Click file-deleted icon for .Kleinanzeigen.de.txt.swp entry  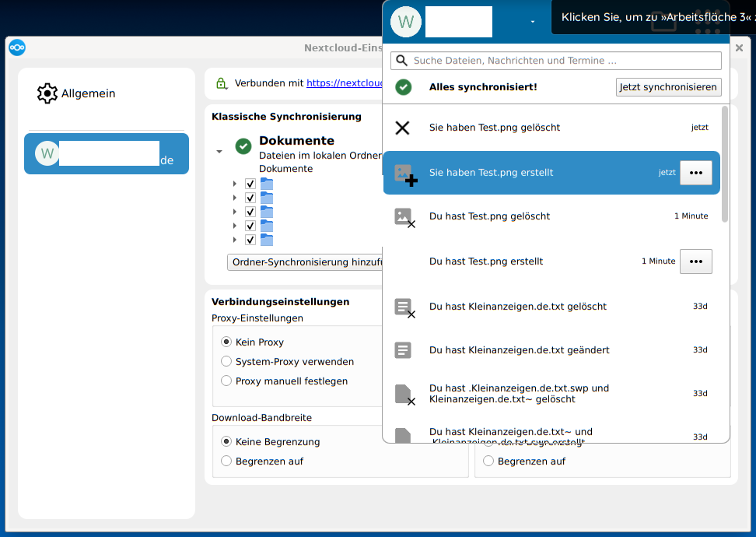coord(404,395)
